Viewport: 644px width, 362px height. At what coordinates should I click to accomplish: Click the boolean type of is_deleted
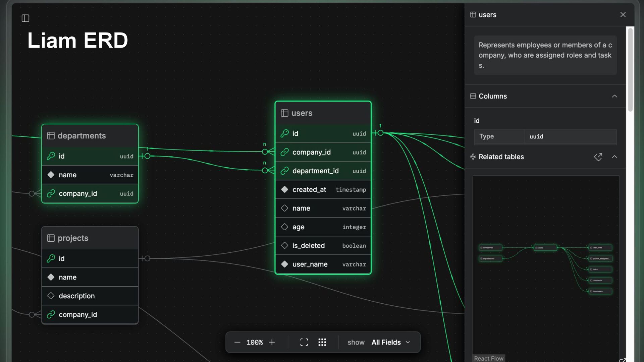coord(354,246)
